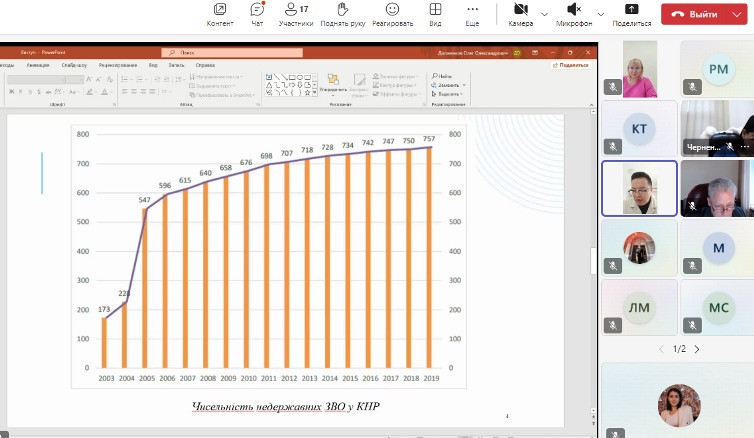This screenshot has height=438, width=754.
Task: Go to previous participants page
Action: pos(660,349)
